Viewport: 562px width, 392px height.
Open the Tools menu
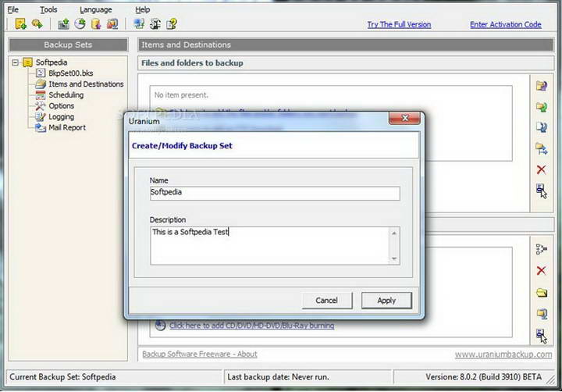pyautogui.click(x=48, y=9)
